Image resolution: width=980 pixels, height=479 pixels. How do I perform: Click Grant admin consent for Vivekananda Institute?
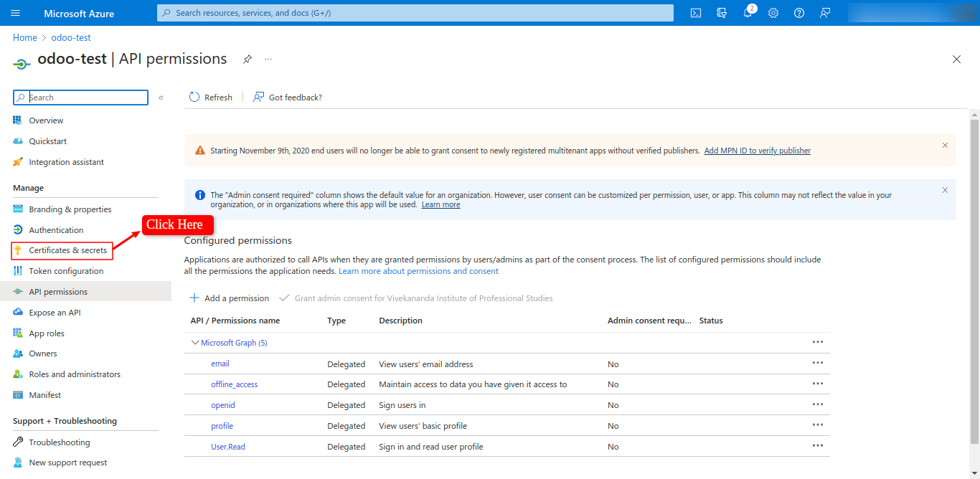pos(415,298)
